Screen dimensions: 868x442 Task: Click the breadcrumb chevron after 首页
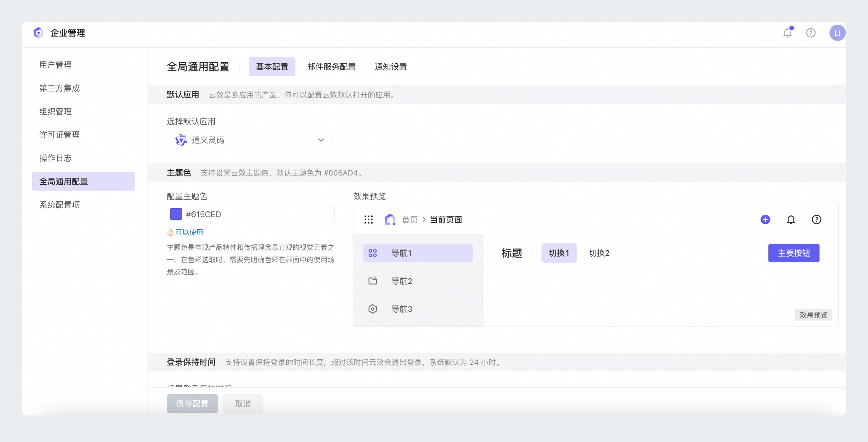point(424,220)
